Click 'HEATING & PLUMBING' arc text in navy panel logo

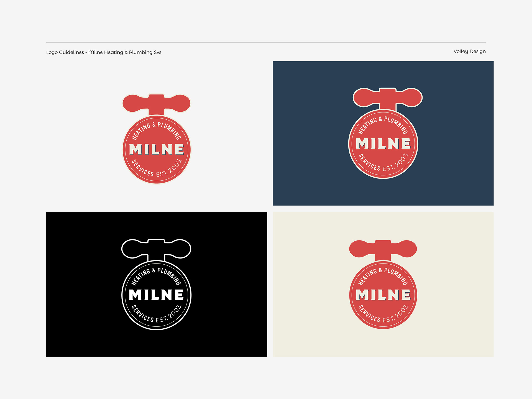383,125
